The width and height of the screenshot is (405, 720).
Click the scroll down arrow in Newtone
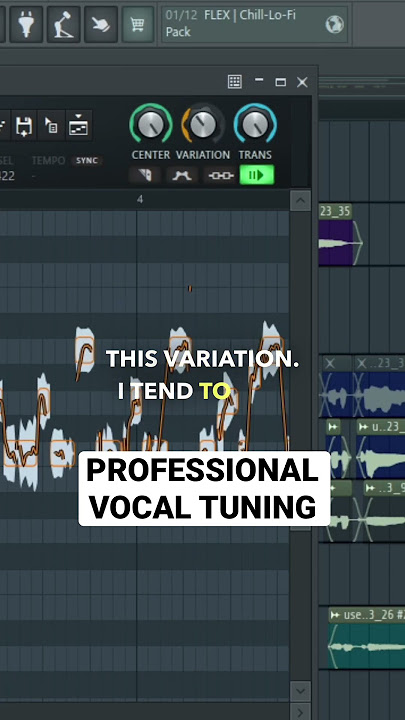[x=300, y=691]
